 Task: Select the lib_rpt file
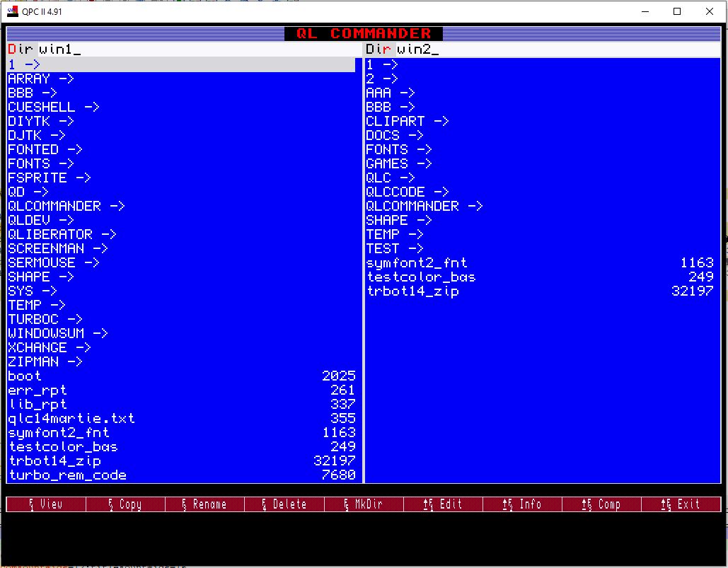click(x=182, y=404)
